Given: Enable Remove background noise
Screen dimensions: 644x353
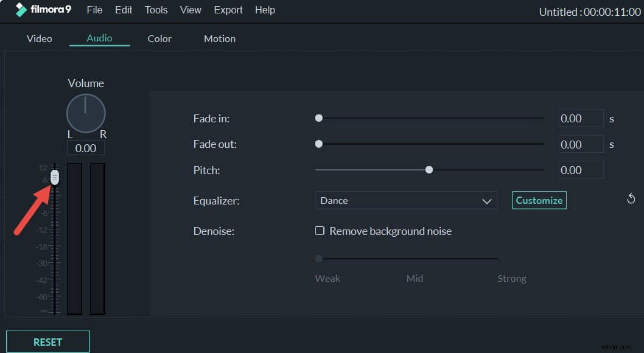Looking at the screenshot, I should (x=320, y=231).
